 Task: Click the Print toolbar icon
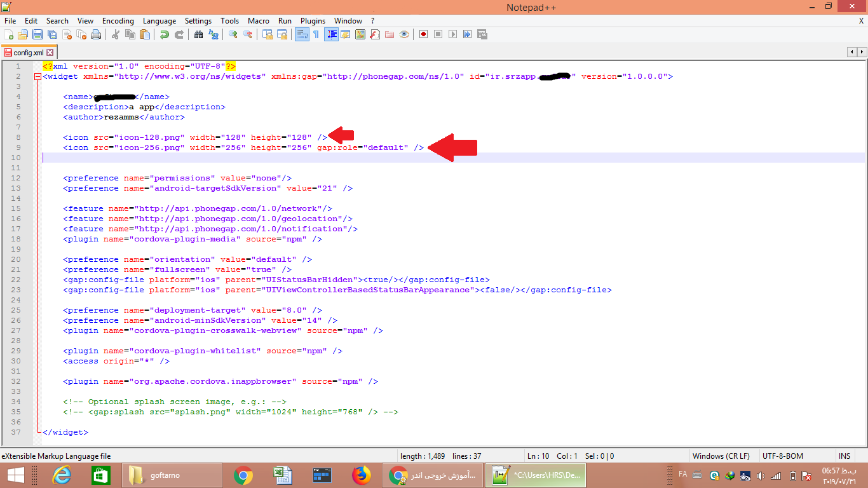tap(95, 34)
